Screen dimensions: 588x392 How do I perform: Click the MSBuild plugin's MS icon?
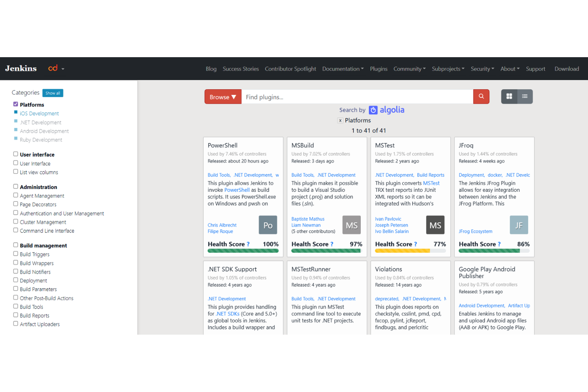pyautogui.click(x=351, y=225)
